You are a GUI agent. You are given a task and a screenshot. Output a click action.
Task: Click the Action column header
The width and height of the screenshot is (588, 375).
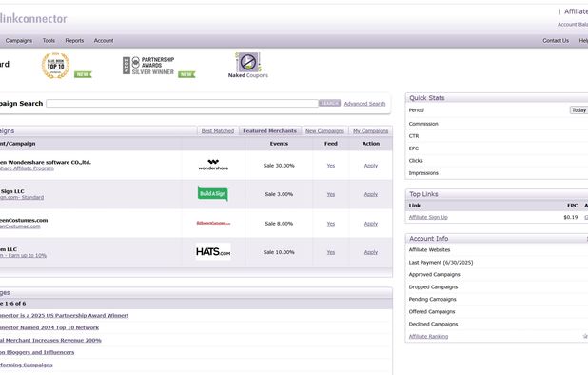[371, 144]
